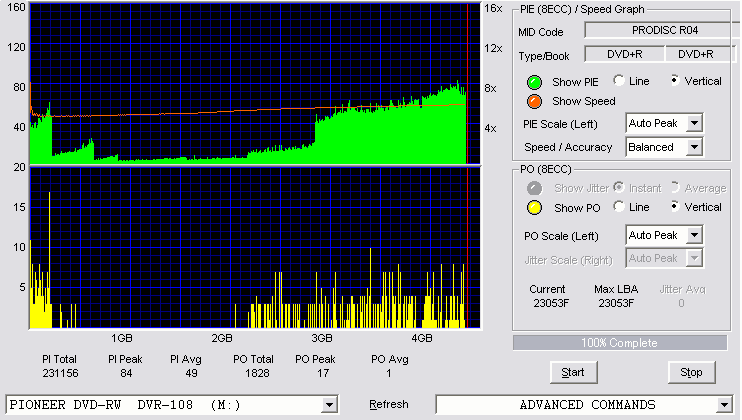Screen dimensions: 742x420
Task: Select Line mode for PO graph
Action: point(619,207)
